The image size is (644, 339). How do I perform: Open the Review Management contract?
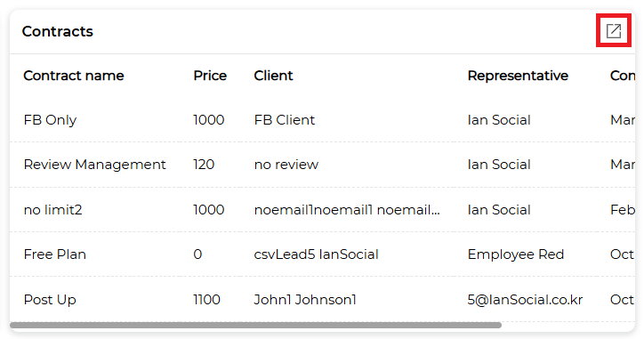(94, 165)
